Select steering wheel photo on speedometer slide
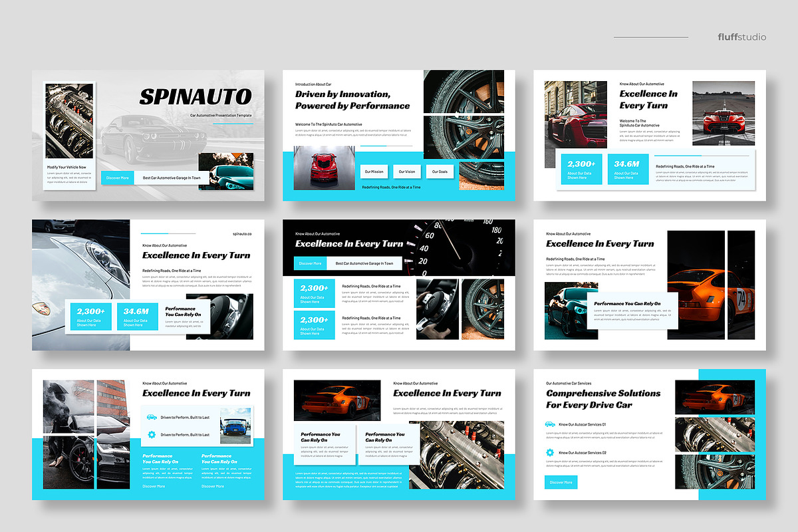 [437, 309]
